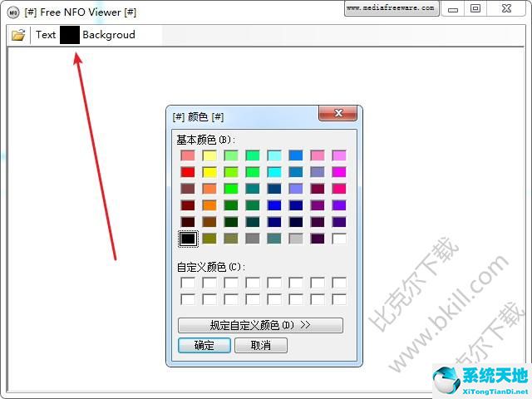This screenshot has width=532, height=399.
Task: Click the NFO application icon in title bar
Action: point(13,13)
